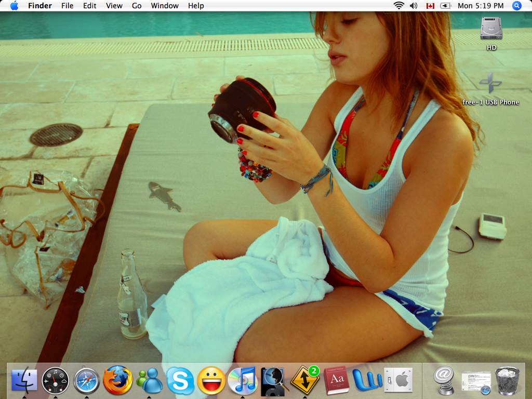532x399 pixels.
Task: Open MSN Messenger in the Dock
Action: (x=149, y=381)
